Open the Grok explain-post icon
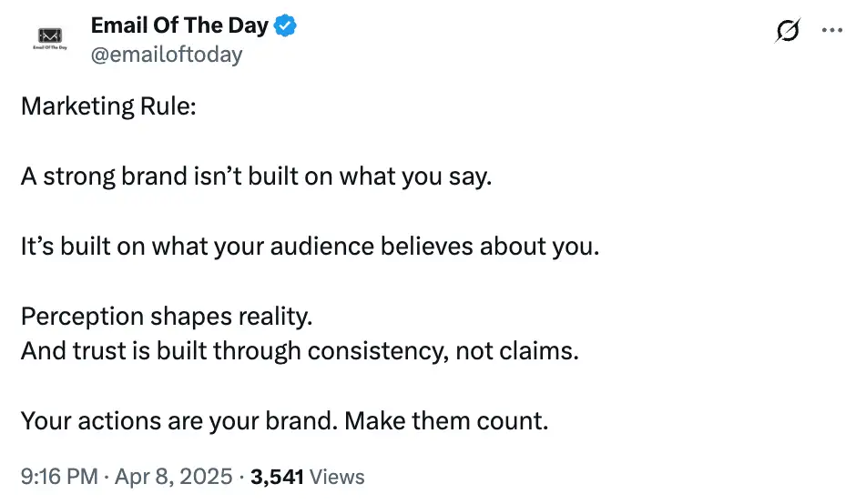This screenshot has width=856, height=504. pos(787,31)
